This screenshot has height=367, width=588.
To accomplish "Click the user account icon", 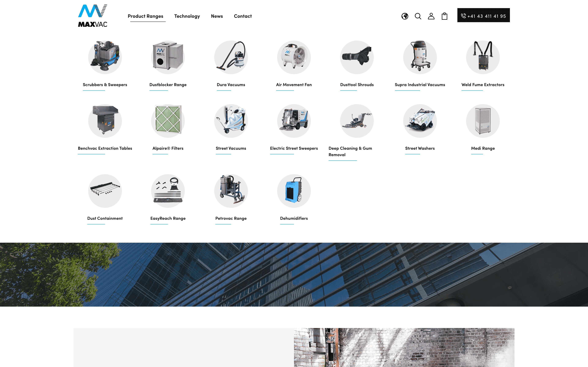I will pyautogui.click(x=431, y=16).
